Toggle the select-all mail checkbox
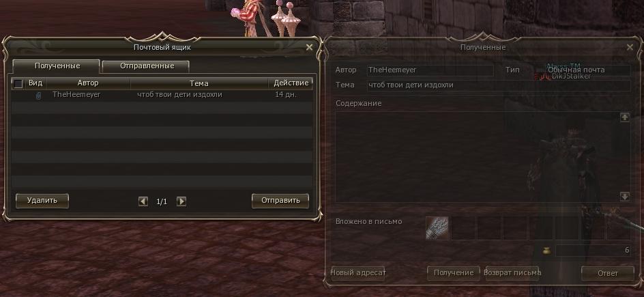Viewport: 644px width, 297px height. [x=18, y=84]
